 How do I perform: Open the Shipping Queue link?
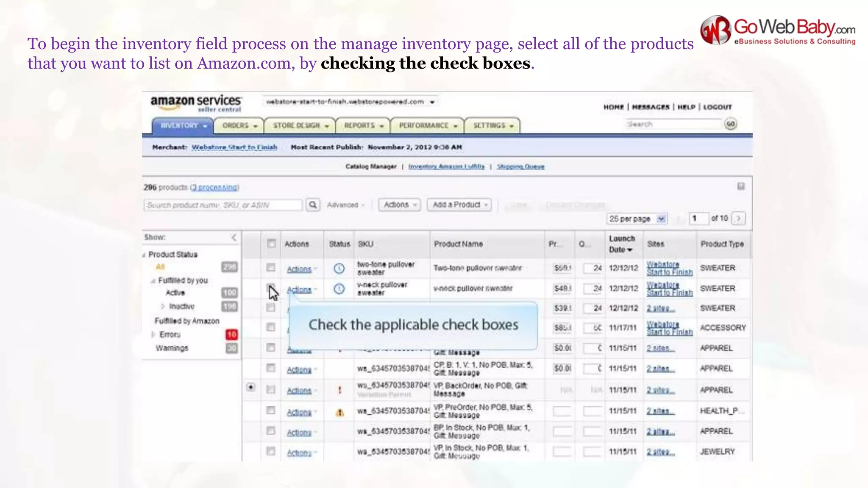(520, 166)
